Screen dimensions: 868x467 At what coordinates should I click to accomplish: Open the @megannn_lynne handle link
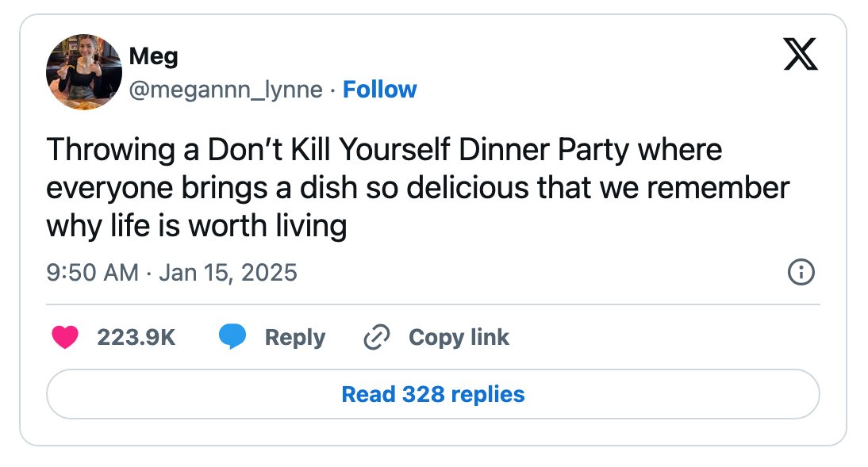(x=226, y=90)
